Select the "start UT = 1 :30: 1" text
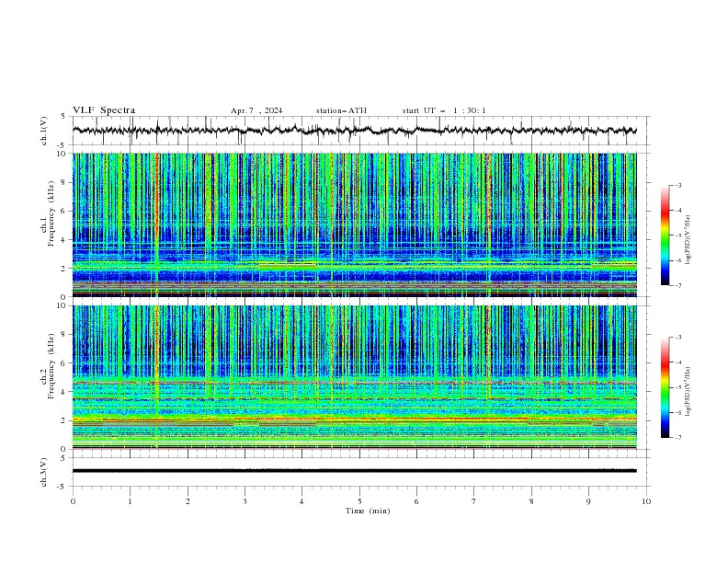 click(444, 110)
